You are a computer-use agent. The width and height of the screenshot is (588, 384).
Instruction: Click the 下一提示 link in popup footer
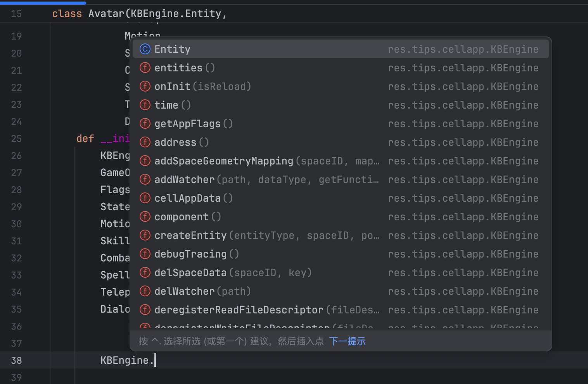click(x=347, y=341)
